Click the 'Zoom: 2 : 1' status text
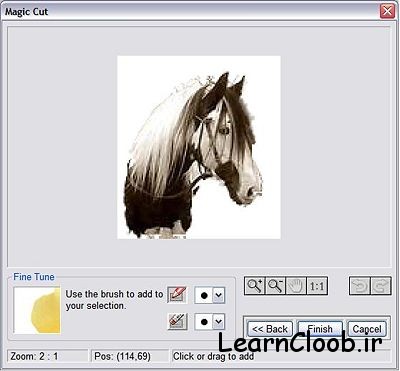 34,356
